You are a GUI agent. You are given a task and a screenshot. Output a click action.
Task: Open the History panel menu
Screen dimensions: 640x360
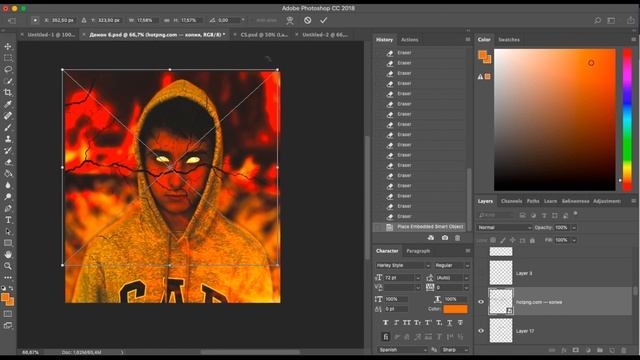(x=468, y=40)
